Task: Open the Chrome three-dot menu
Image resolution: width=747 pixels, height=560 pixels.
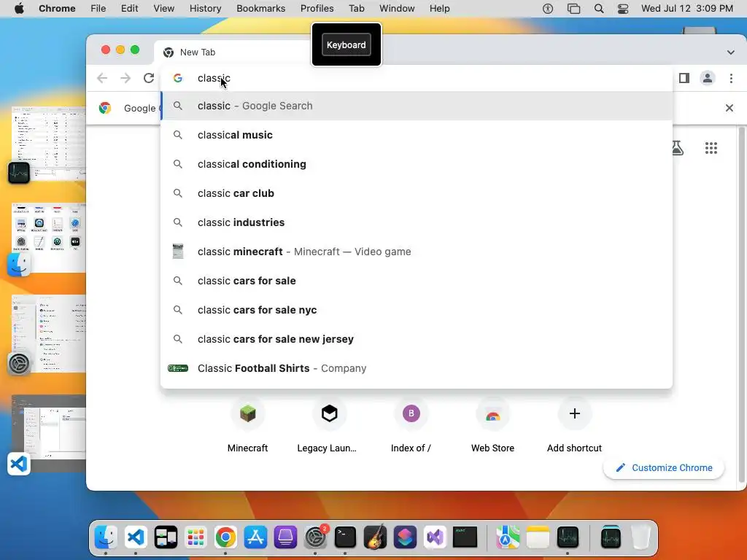Action: (731, 78)
